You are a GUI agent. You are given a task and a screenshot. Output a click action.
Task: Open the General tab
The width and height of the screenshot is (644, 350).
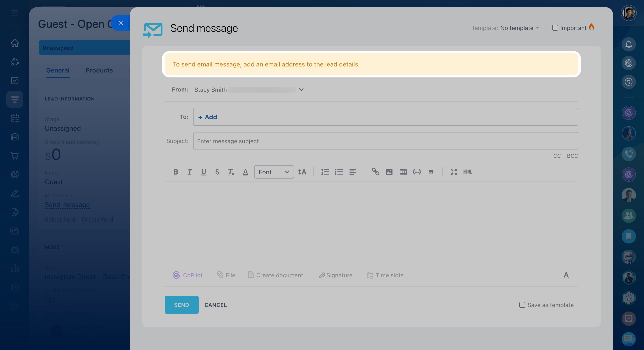coord(58,70)
